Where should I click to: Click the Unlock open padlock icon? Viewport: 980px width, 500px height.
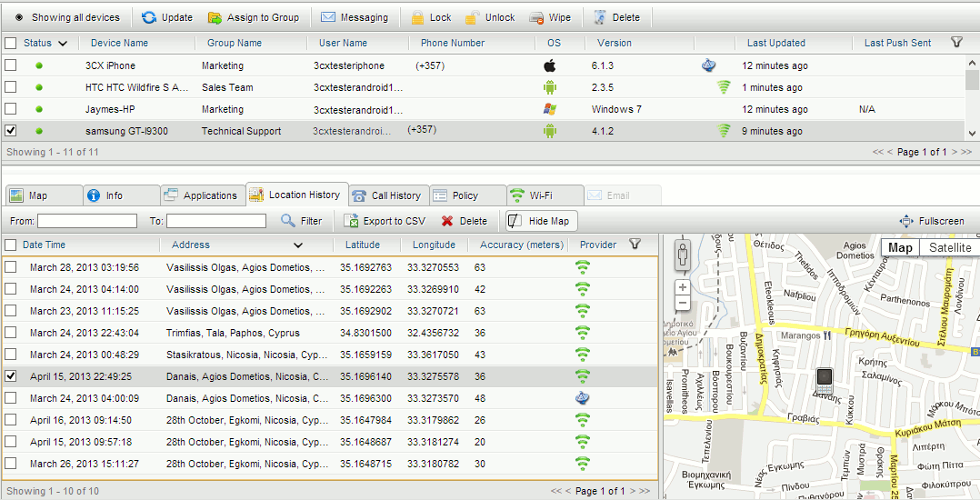(x=473, y=17)
